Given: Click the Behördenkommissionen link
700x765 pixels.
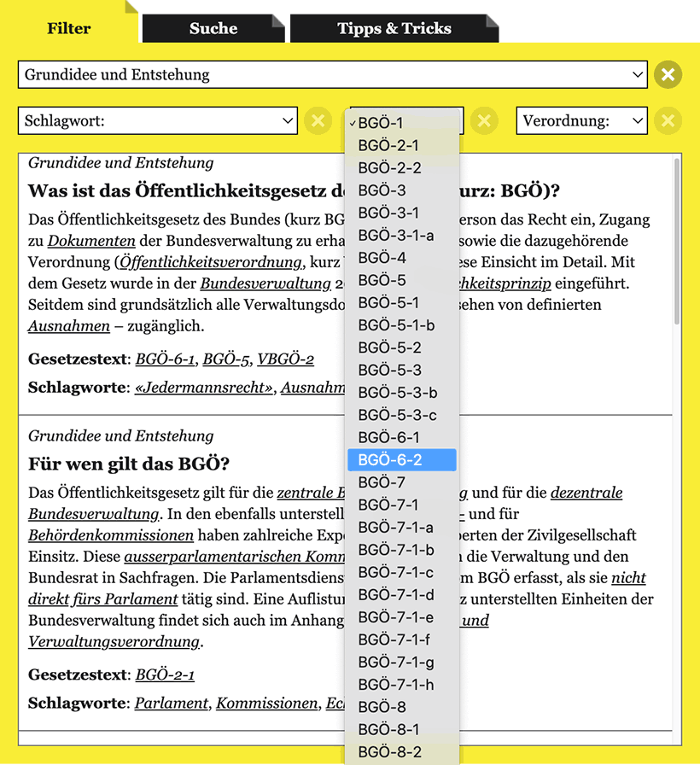Looking at the screenshot, I should click(111, 535).
